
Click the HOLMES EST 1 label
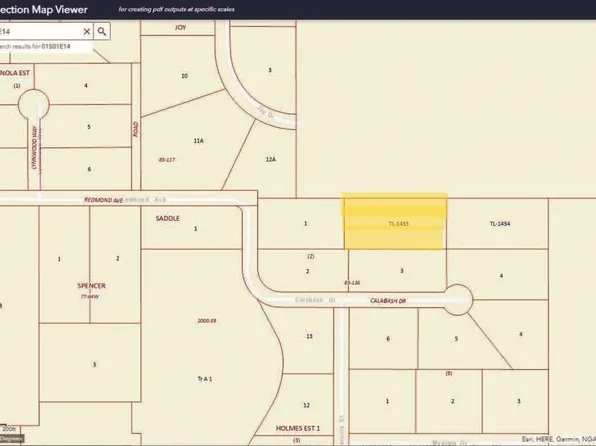tap(298, 429)
